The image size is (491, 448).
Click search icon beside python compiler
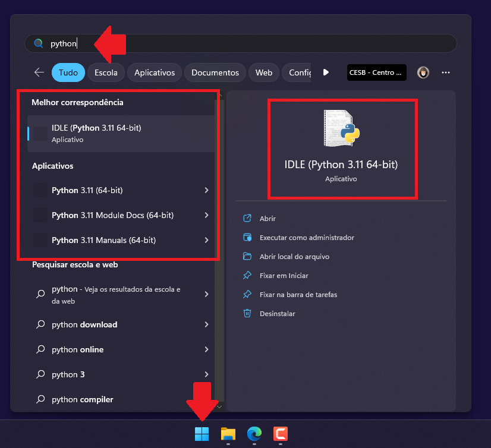(x=40, y=399)
